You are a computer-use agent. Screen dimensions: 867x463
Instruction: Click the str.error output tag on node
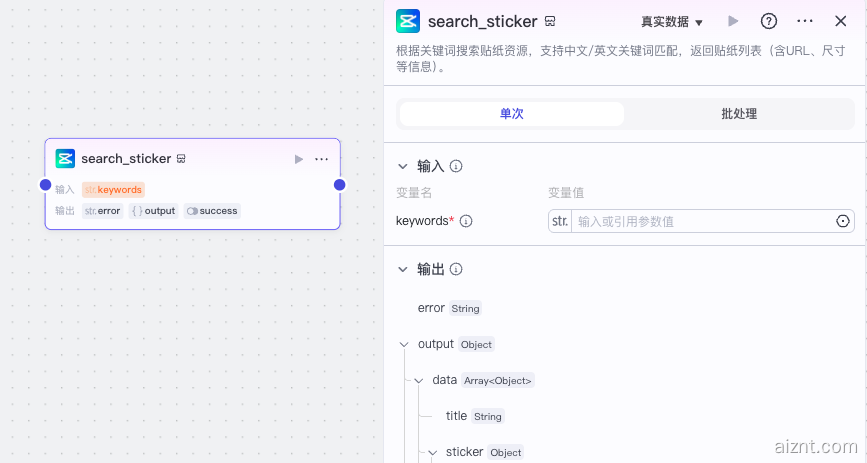(x=102, y=211)
